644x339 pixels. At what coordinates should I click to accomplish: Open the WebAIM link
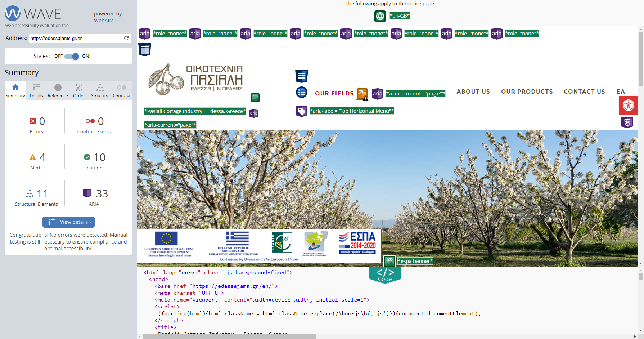click(104, 21)
